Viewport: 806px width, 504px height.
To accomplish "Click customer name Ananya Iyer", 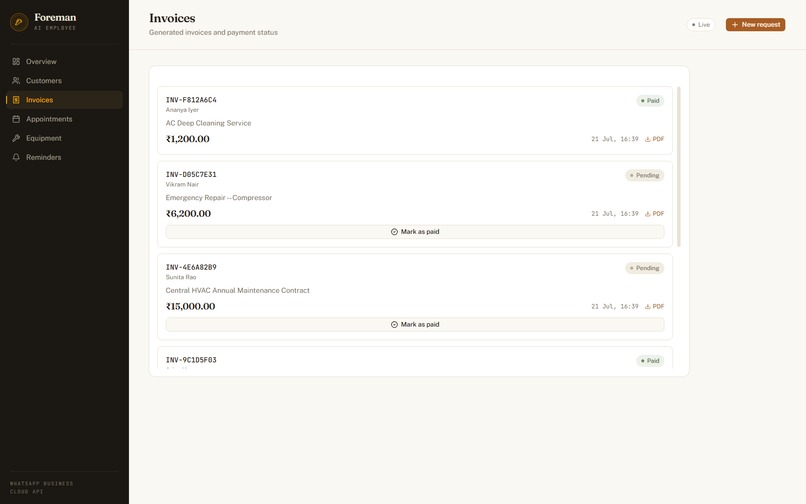I will pyautogui.click(x=182, y=110).
